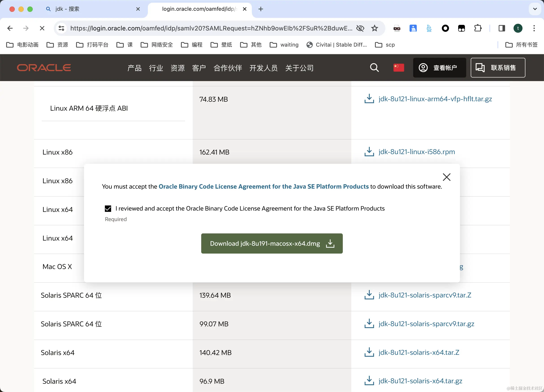This screenshot has width=544, height=392.
Task: Open the 网络安全 bookmarks folder
Action: (x=157, y=45)
